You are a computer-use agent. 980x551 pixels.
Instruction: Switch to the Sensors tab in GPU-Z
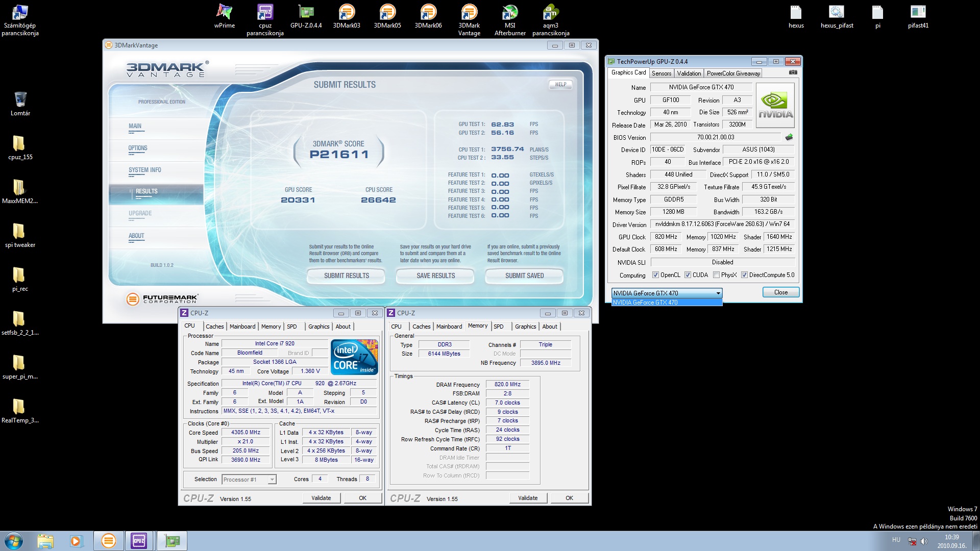(661, 73)
